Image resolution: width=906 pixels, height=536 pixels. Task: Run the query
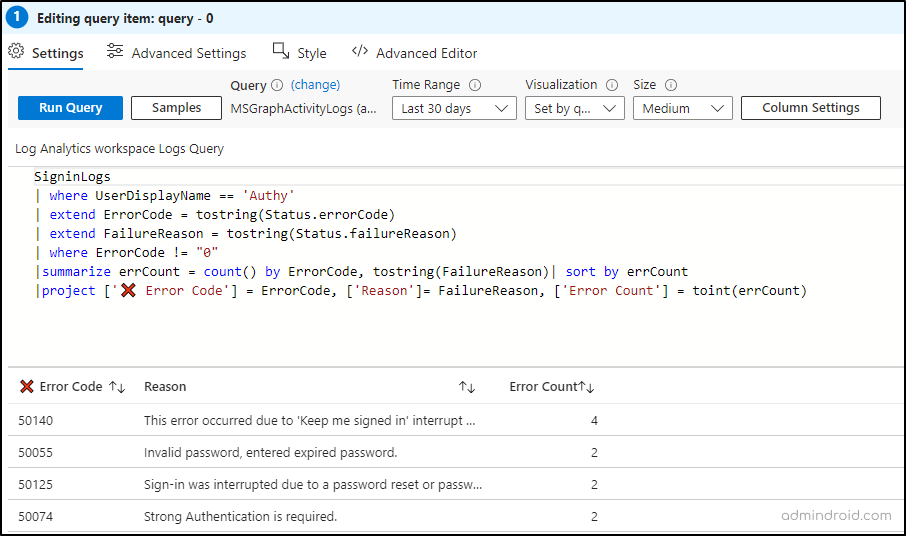click(70, 108)
